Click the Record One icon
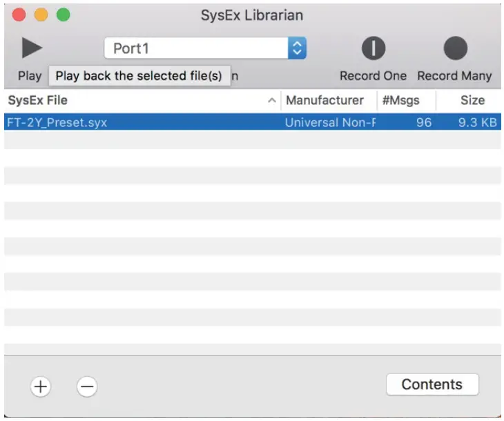 click(374, 48)
